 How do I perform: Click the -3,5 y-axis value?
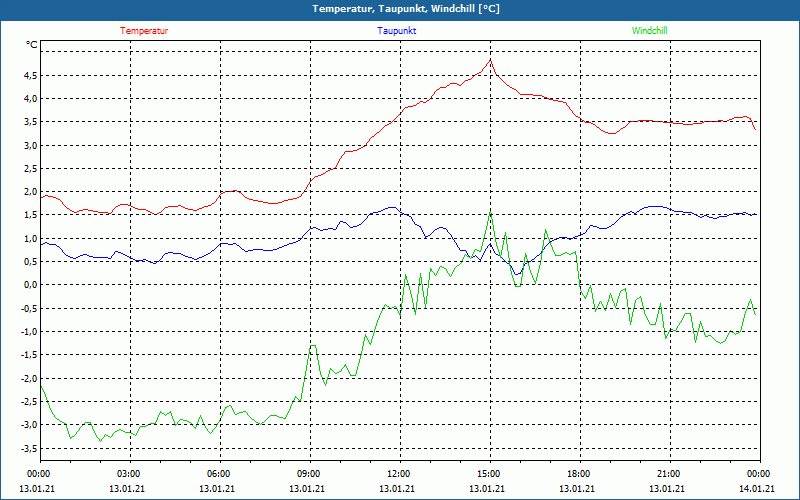29,448
